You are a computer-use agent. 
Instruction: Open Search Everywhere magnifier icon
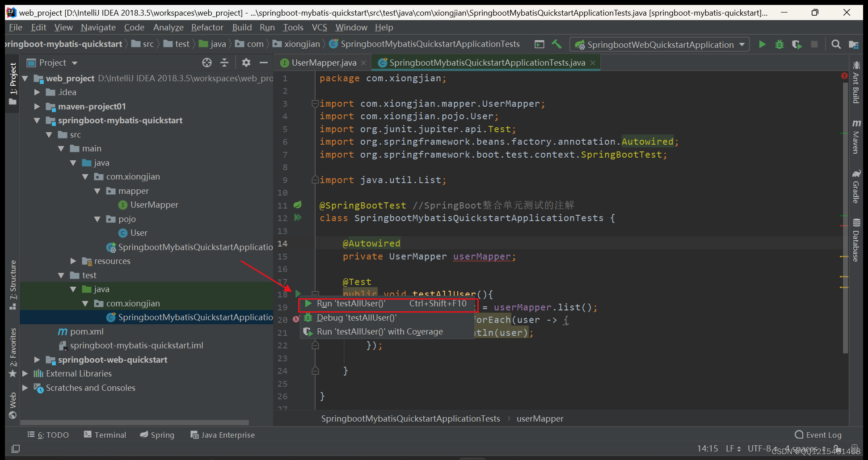[836, 44]
